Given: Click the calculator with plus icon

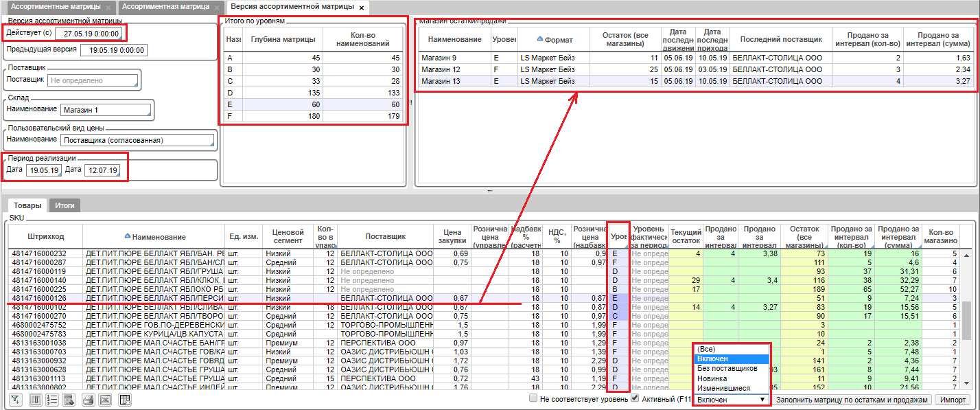Looking at the screenshot, I should [x=69, y=400].
